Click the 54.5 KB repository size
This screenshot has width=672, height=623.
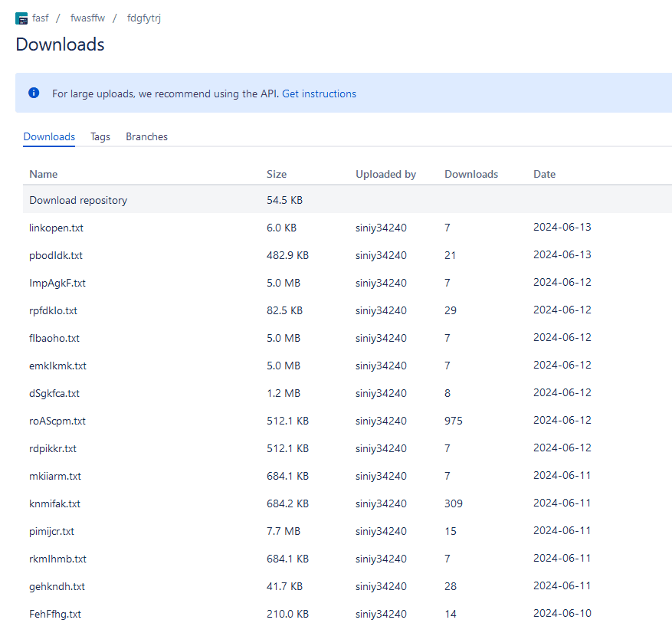coord(284,200)
